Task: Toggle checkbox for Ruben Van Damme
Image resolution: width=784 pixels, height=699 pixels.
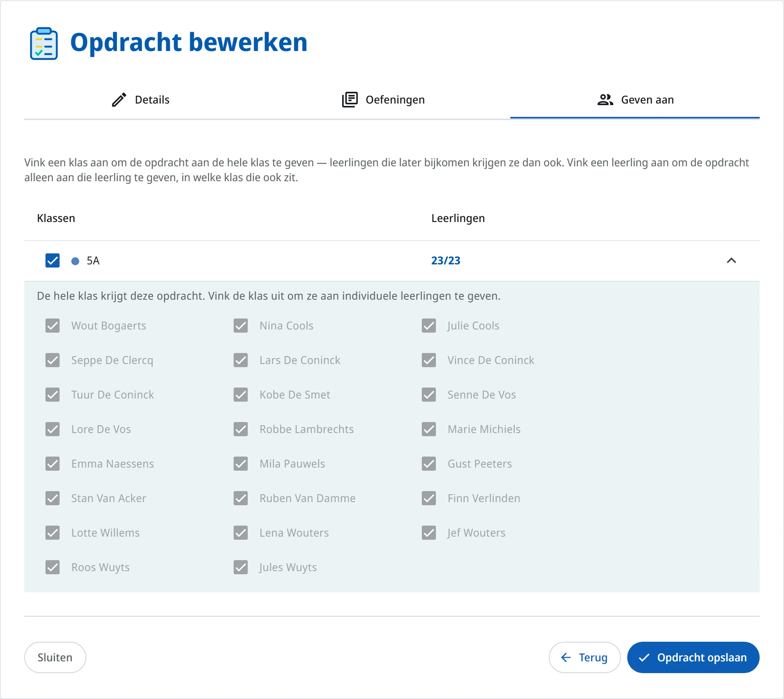Action: click(241, 498)
